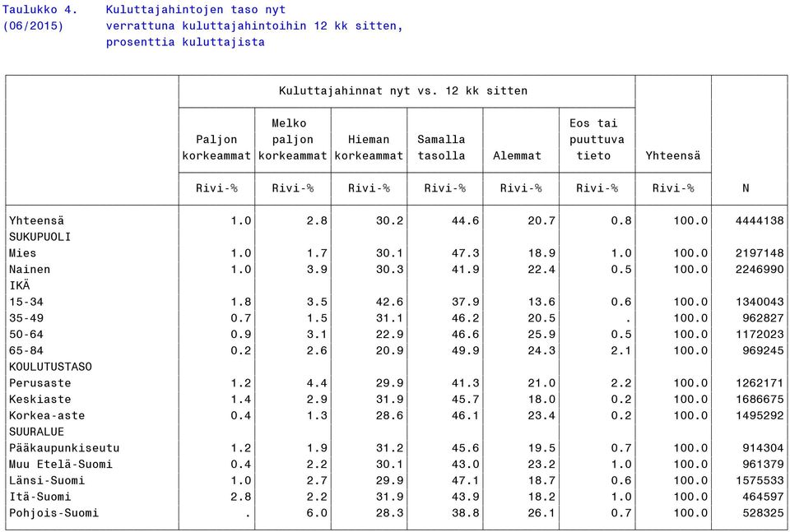Select the 'Pohjois-Suomi' row label
Screen dimensions: 790x532
(x=54, y=513)
